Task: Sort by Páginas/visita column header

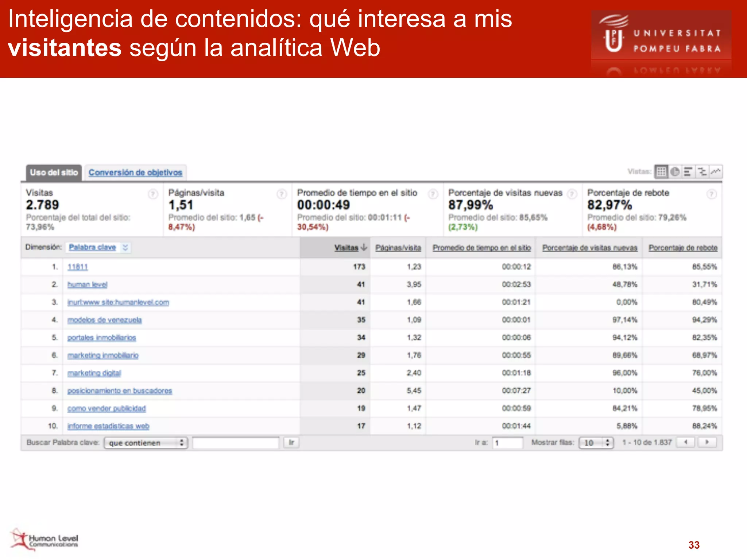Action: coord(398,248)
